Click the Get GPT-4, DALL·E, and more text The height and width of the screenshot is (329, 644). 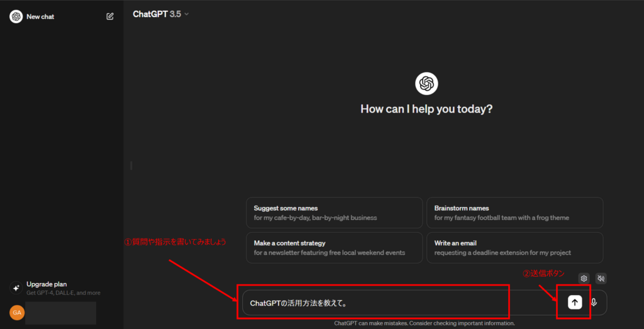[x=64, y=293]
